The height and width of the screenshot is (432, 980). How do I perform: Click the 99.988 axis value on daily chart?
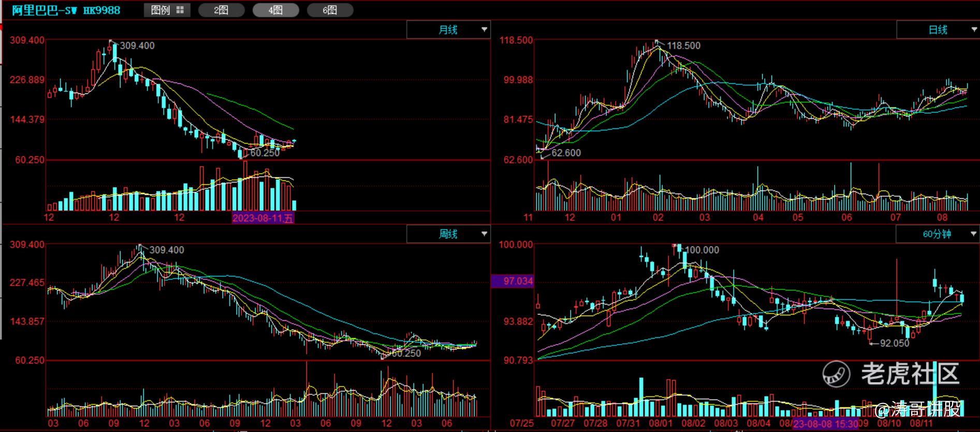[518, 80]
